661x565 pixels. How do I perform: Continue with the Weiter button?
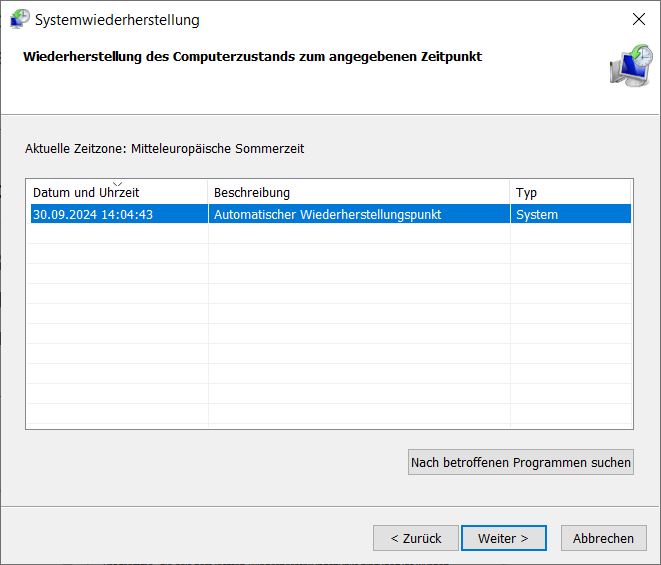(x=504, y=538)
